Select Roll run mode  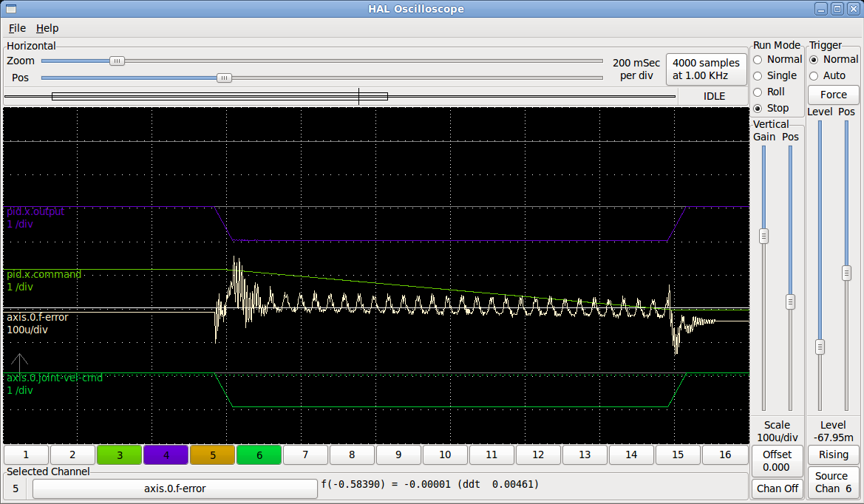pos(769,92)
